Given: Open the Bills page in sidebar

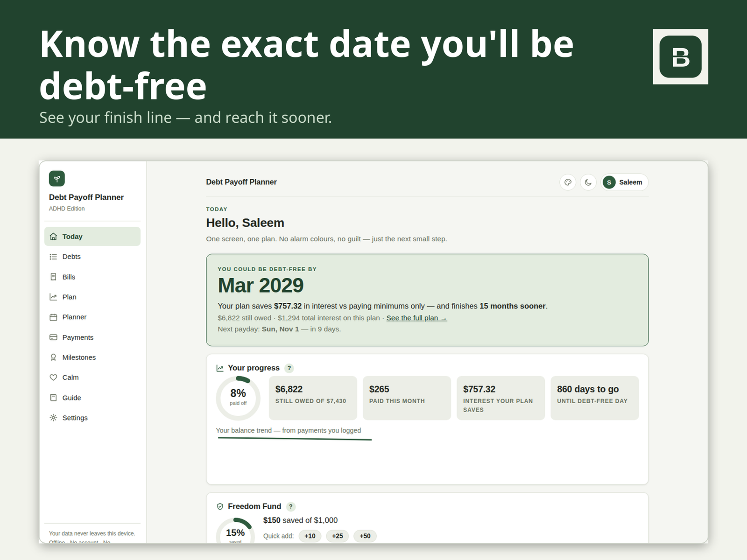Looking at the screenshot, I should pyautogui.click(x=92, y=277).
